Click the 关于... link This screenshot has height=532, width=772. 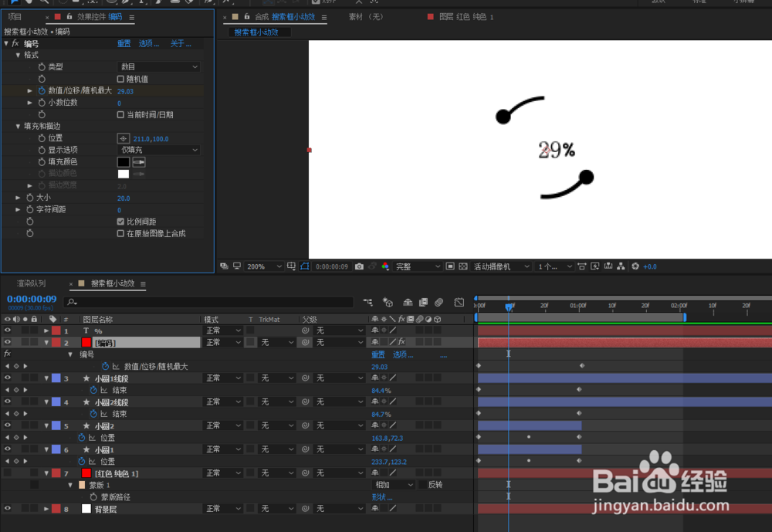point(181,43)
